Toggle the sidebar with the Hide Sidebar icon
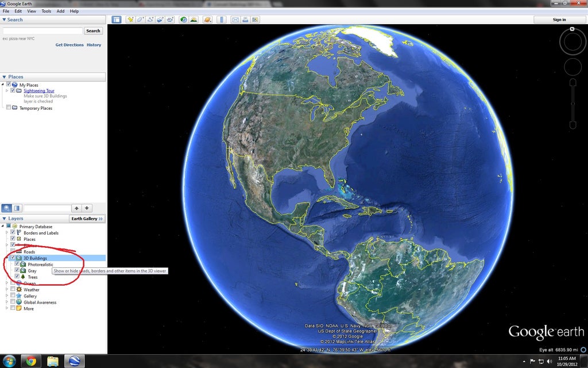The width and height of the screenshot is (588, 368). tap(117, 20)
